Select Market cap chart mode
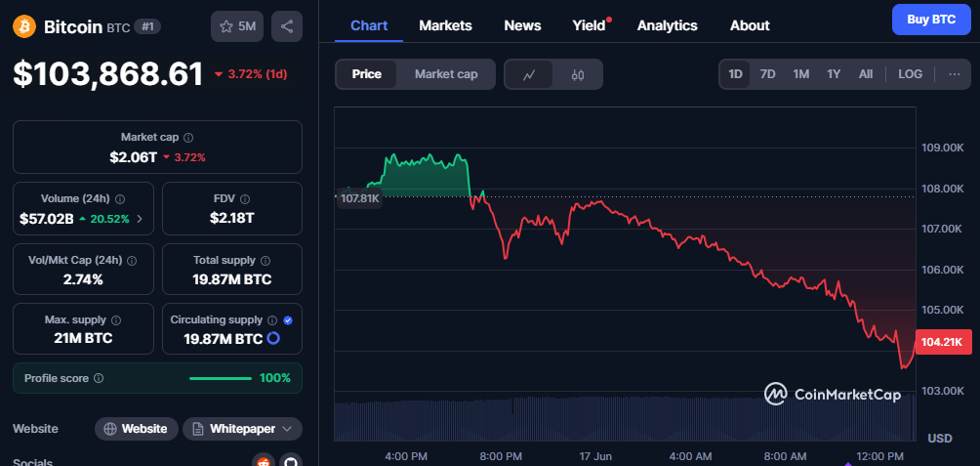Viewport: 980px width, 466px height. coord(446,74)
